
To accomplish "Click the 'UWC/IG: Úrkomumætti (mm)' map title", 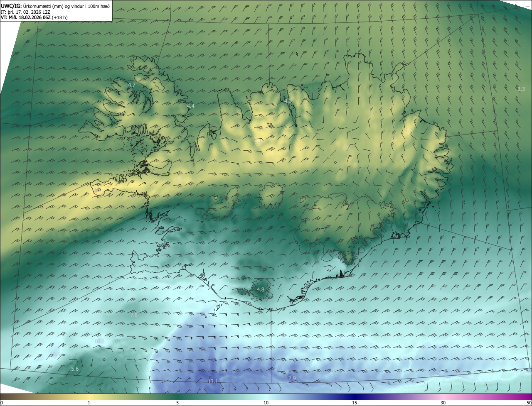I will 55,6.
